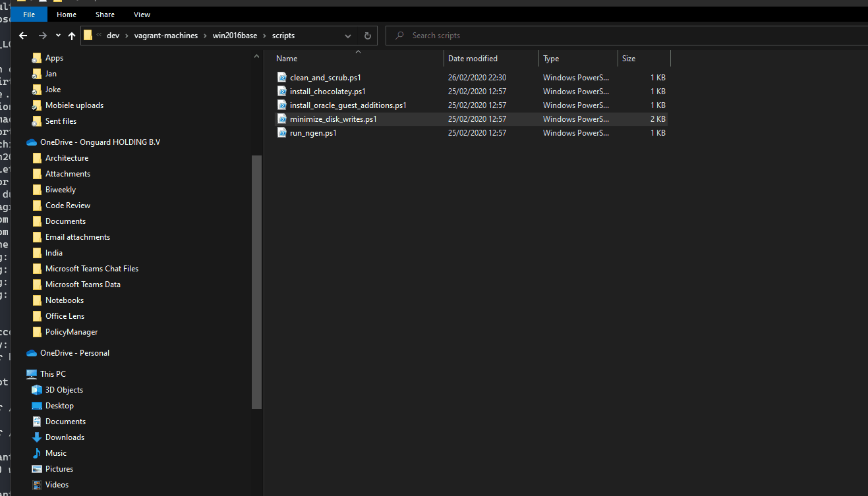Click the Back navigation arrow
Screen dimensions: 868x496
(22, 36)
